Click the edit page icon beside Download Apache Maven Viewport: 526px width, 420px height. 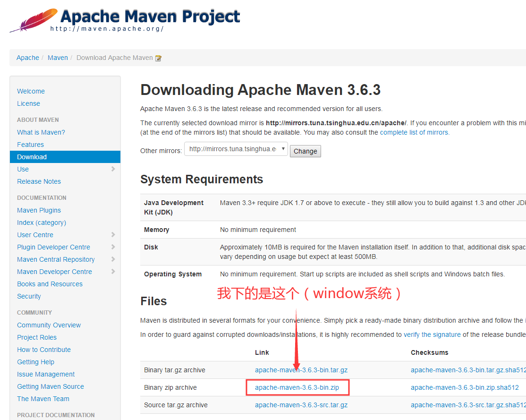[x=158, y=58]
